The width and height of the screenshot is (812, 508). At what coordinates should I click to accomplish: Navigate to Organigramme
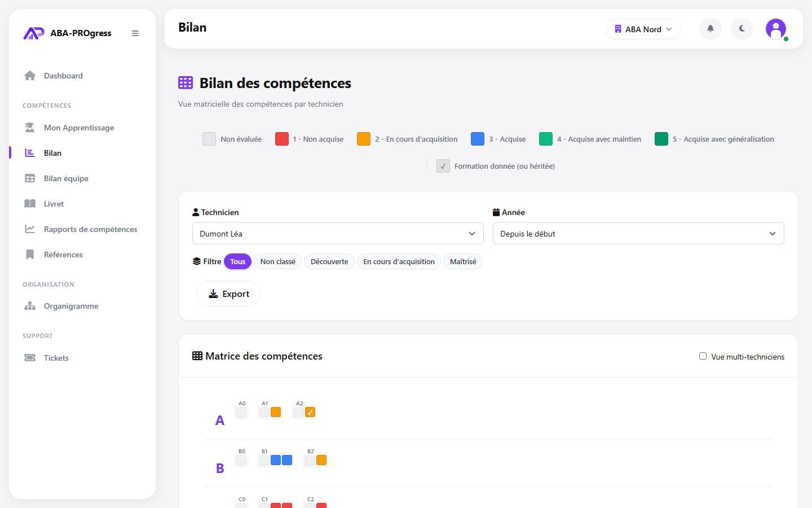pos(71,306)
